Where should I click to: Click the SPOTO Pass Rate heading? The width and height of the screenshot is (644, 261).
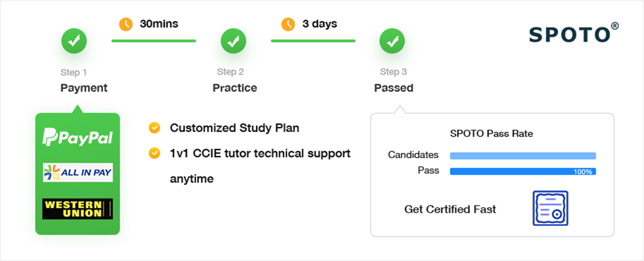(491, 134)
